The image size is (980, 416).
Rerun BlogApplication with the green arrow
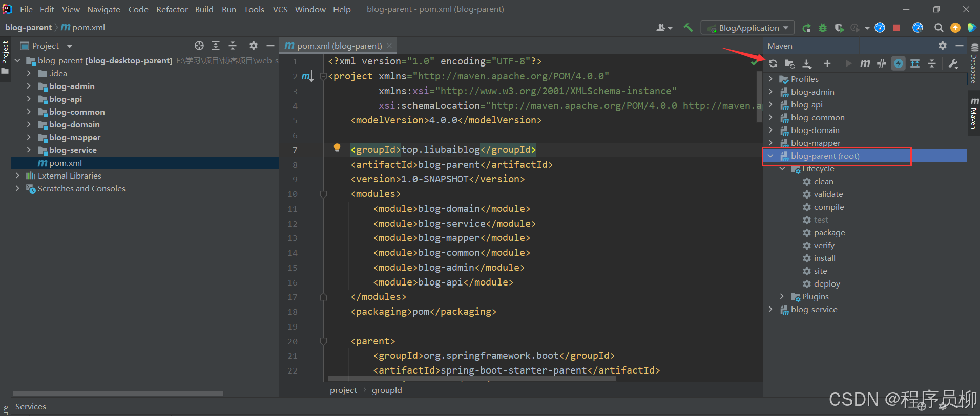(806, 28)
